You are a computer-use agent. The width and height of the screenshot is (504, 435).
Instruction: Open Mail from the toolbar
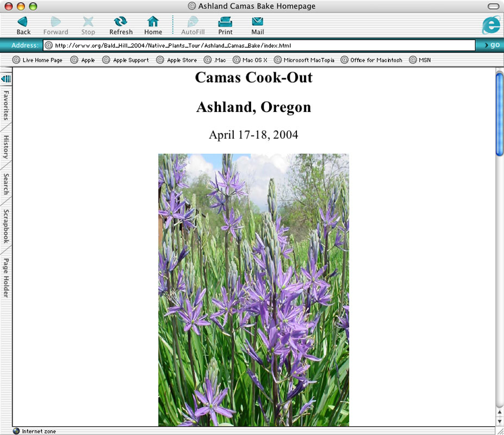coord(258,25)
